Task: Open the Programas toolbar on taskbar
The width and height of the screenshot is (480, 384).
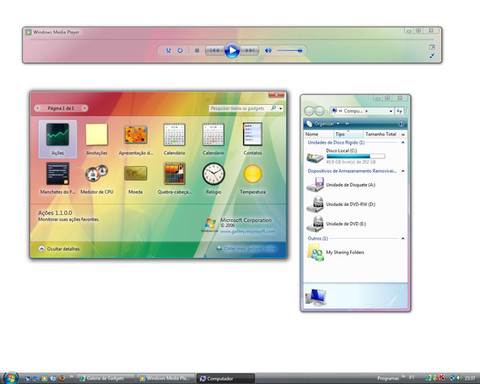Action: click(388, 378)
